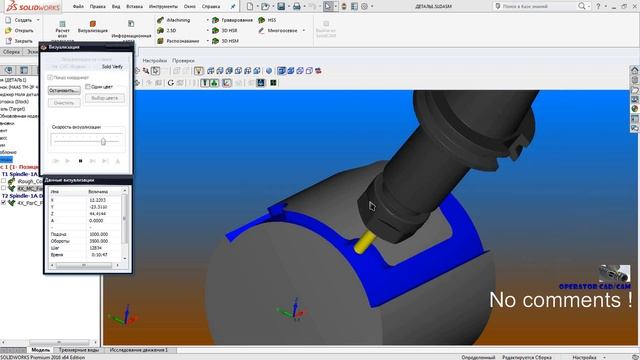640x360 pixels.
Task: Click the Гравирование operation icon
Action: pos(216,20)
